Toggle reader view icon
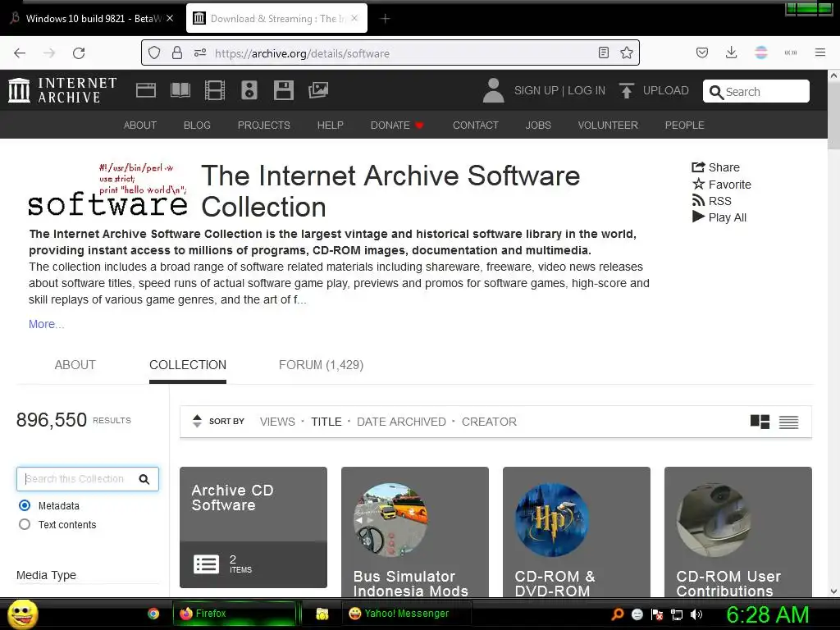This screenshot has width=840, height=630. (604, 52)
